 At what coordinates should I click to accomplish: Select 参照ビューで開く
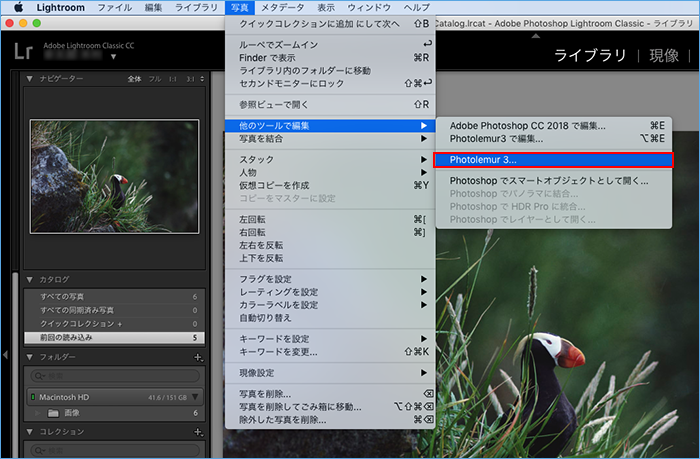(x=330, y=104)
